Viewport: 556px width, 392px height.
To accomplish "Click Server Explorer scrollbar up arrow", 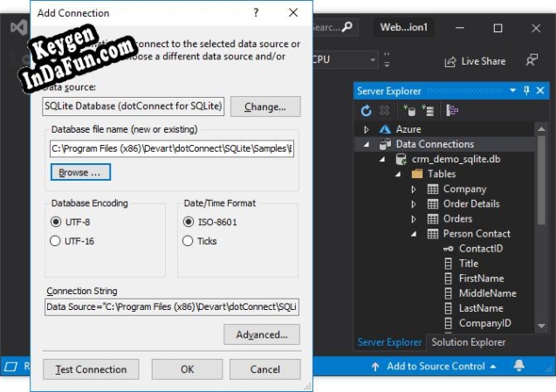I will pyautogui.click(x=541, y=128).
